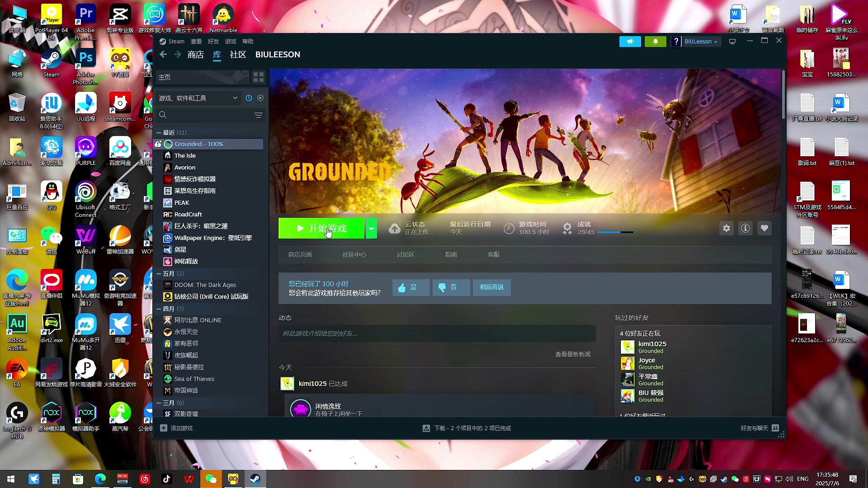Click the cloud status upload icon
868x488 pixels.
click(395, 228)
